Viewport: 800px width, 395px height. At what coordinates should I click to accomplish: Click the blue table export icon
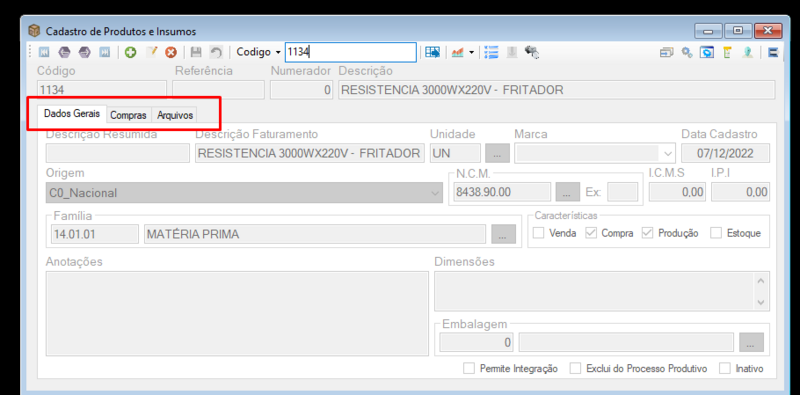click(x=433, y=52)
